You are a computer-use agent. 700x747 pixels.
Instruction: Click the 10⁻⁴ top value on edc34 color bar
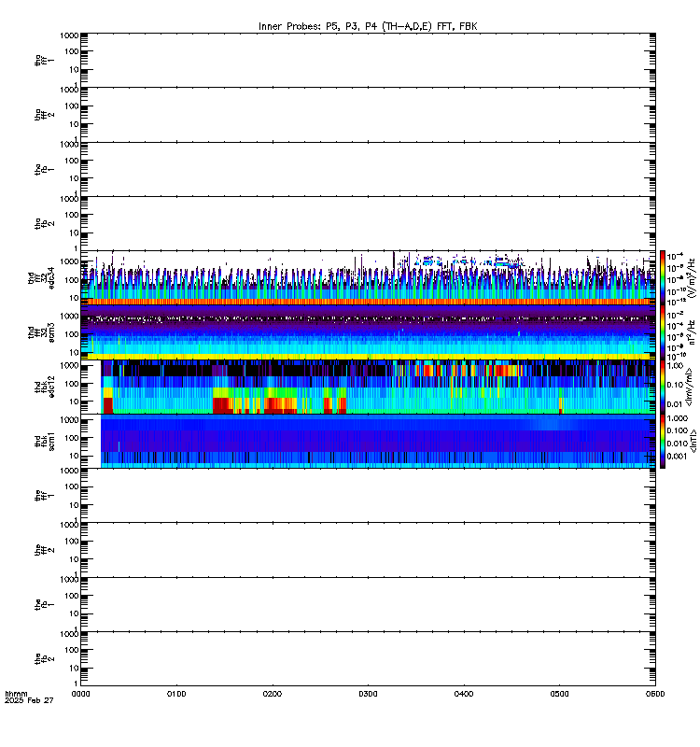pyautogui.click(x=675, y=256)
